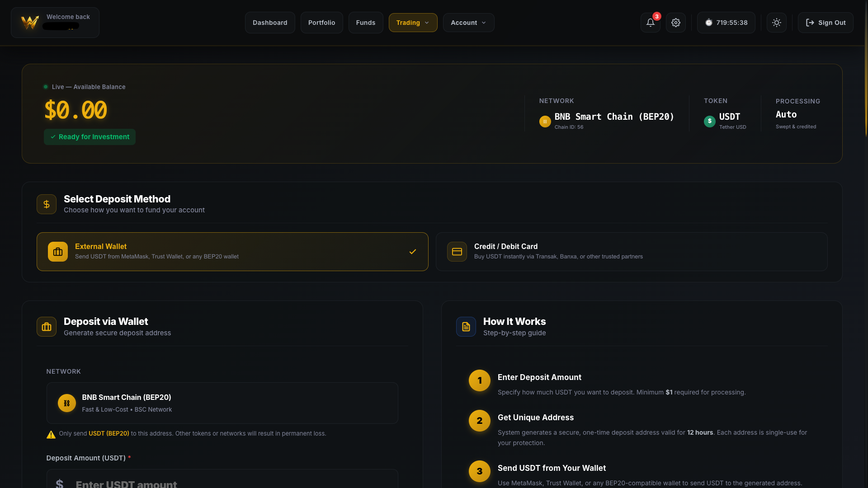The width and height of the screenshot is (868, 488).
Task: Click Fast & Low-Cost • BSC Network text
Action: (127, 409)
